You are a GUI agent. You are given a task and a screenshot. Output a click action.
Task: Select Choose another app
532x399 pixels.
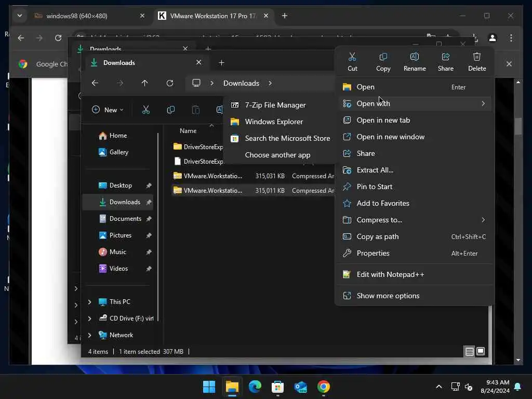click(280, 155)
